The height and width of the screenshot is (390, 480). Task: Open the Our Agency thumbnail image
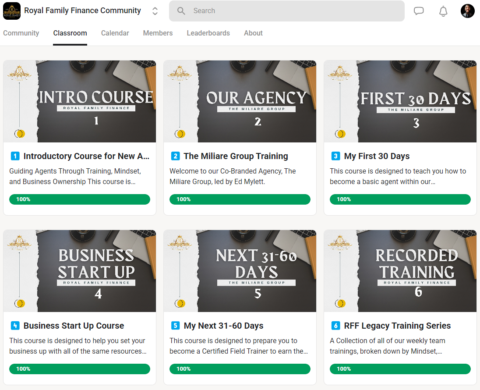point(240,101)
